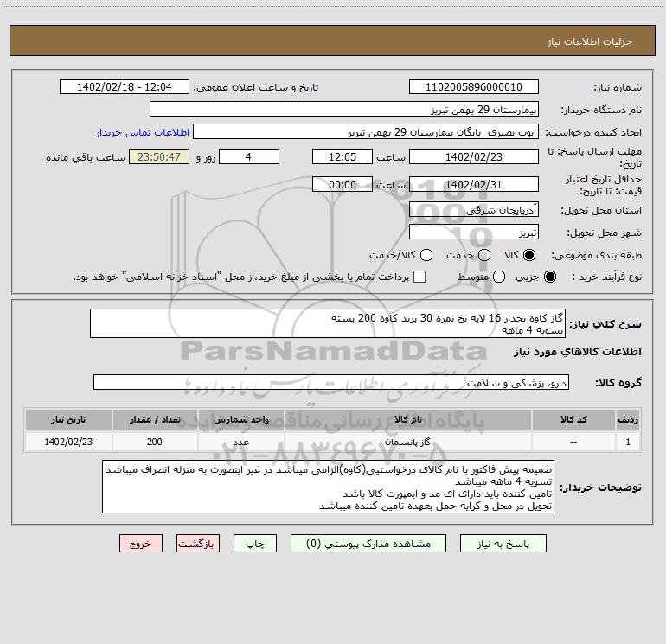Image resolution: width=666 pixels, height=644 pixels.
Task: Click the اطلاعات کالاهای مورد نیاز section heading
Action: point(578,352)
